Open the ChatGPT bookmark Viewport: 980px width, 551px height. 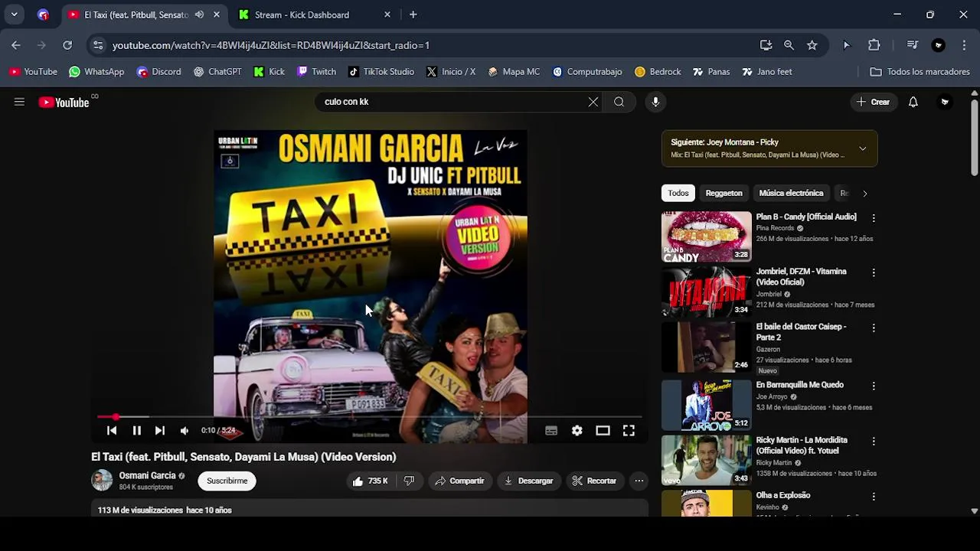[x=217, y=72]
